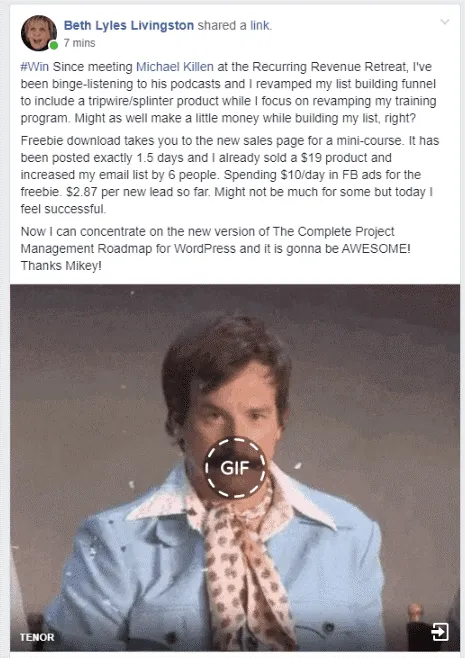Screen dimensions: 465x658
Task: Click the word 'AWESOME!' in the post
Action: tap(376, 248)
